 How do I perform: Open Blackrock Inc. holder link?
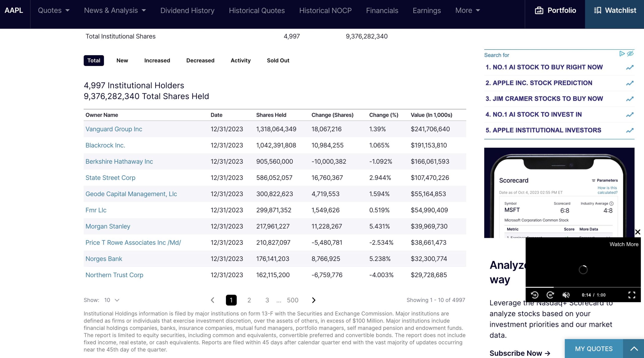105,145
